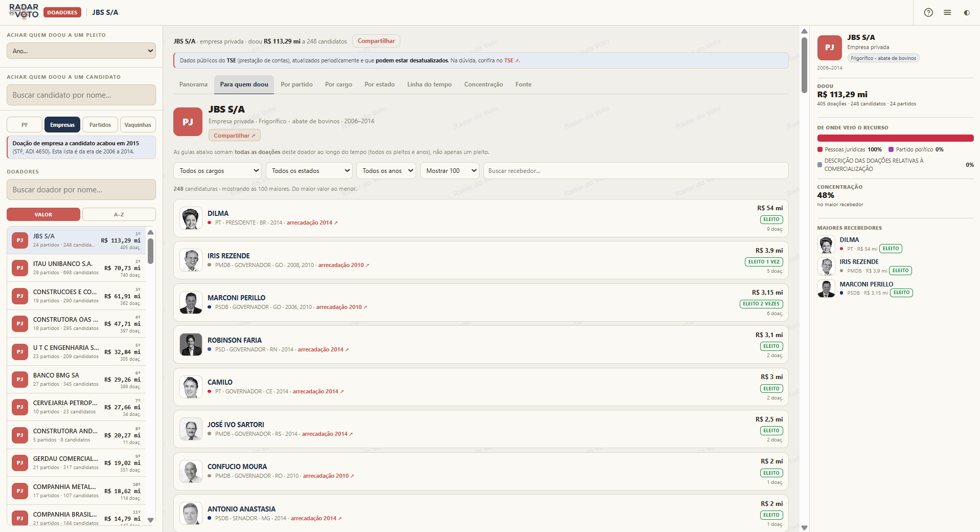Focus the Buscar recebedor search field
Image resolution: width=980 pixels, height=532 pixels.
coord(636,171)
